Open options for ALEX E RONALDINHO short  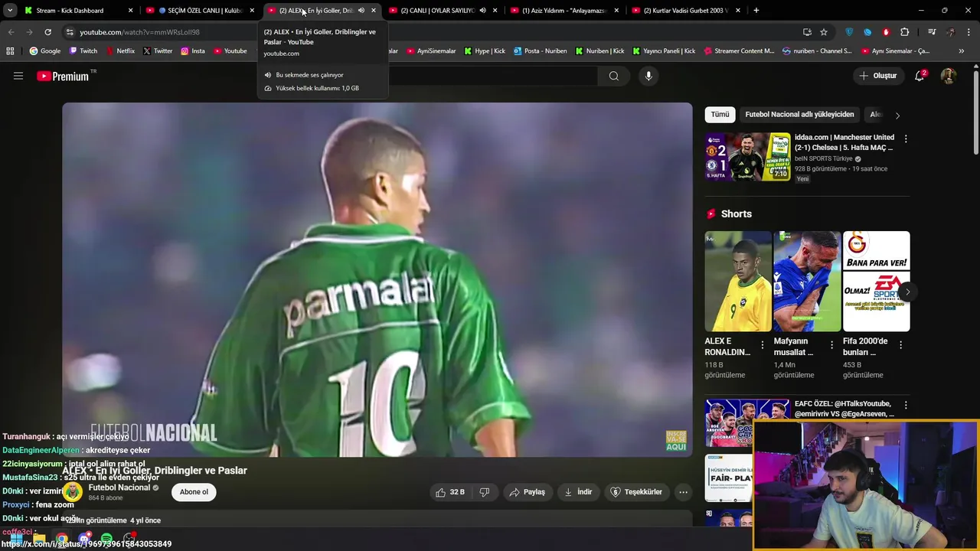click(x=762, y=345)
